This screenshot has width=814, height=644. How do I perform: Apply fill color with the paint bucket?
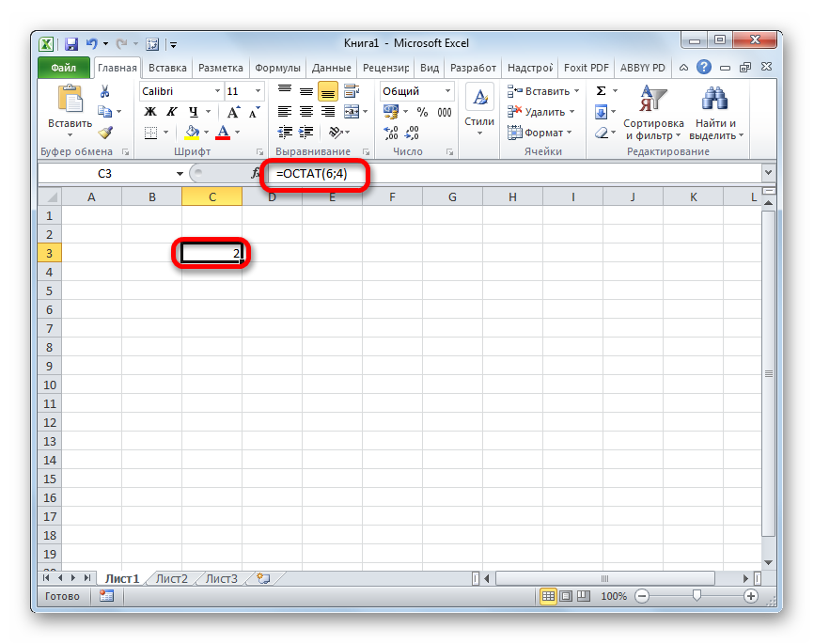coord(192,133)
